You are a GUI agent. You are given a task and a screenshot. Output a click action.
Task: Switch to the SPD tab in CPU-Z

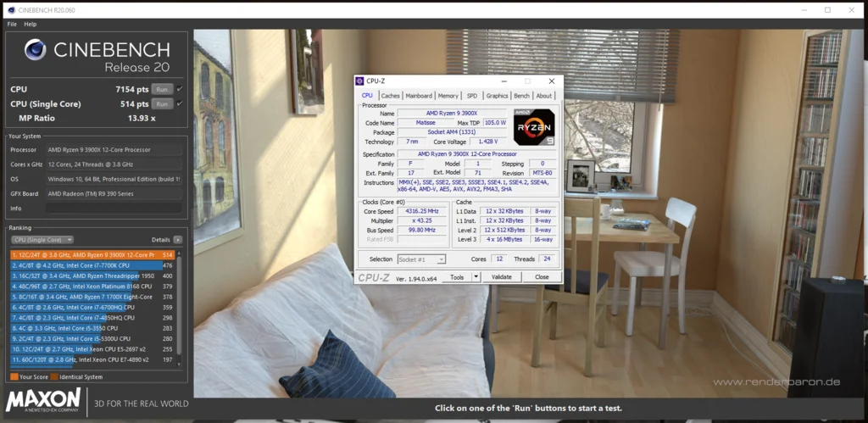(471, 96)
